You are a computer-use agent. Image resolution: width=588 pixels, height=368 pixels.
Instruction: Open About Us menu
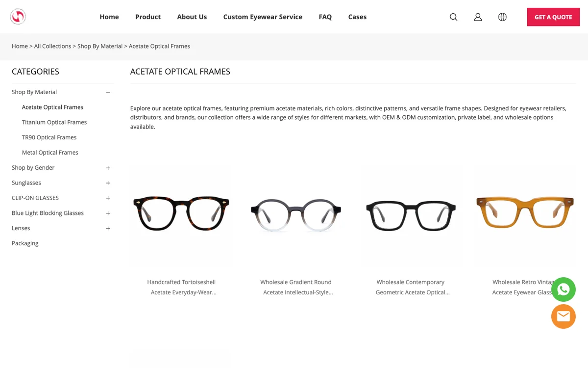point(192,17)
